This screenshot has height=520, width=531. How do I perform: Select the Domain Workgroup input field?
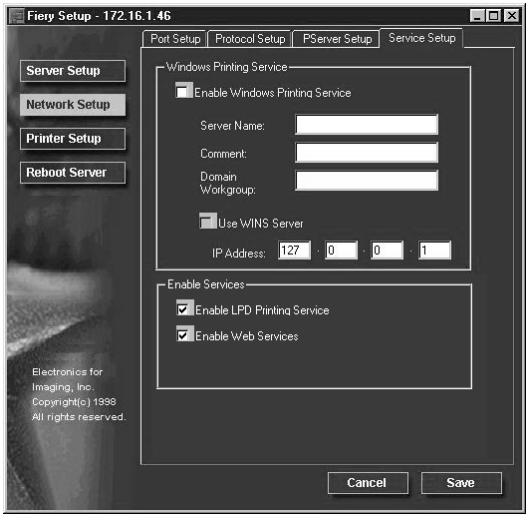366,180
